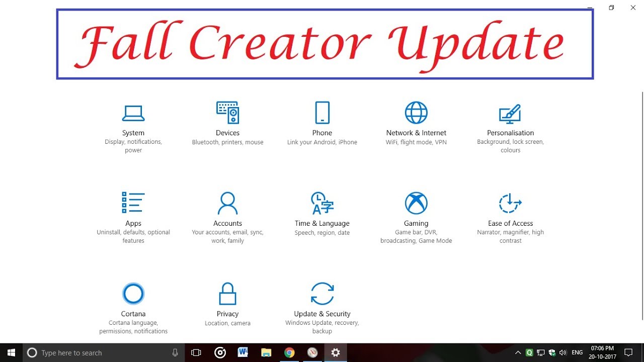
Task: Open the Phone settings category
Action: click(322, 124)
